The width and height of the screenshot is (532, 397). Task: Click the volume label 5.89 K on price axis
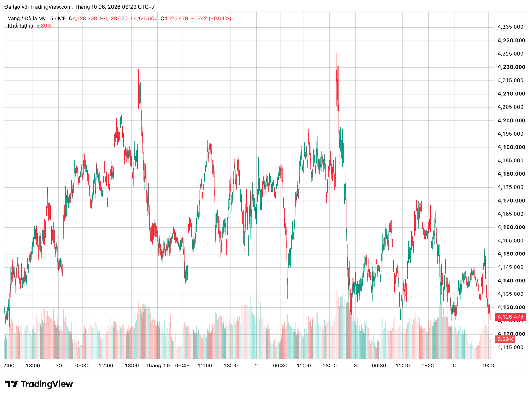(x=505, y=339)
